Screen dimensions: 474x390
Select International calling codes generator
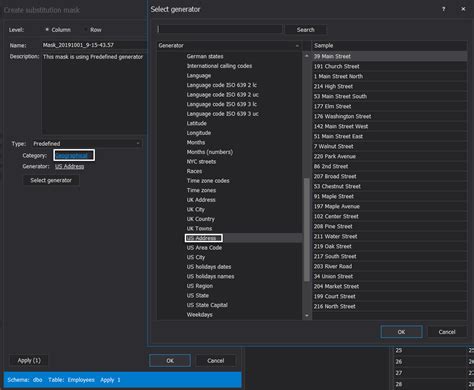219,66
